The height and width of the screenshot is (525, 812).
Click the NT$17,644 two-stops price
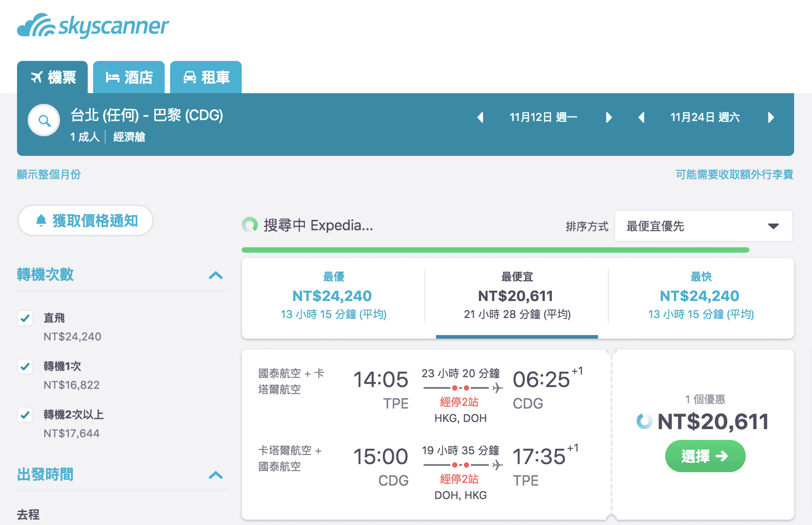[x=72, y=433]
